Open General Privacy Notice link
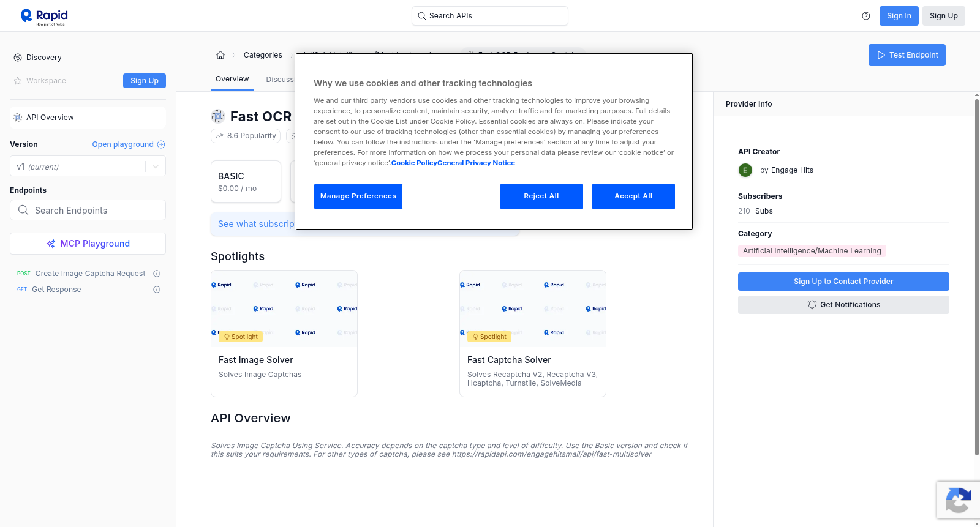 click(477, 163)
